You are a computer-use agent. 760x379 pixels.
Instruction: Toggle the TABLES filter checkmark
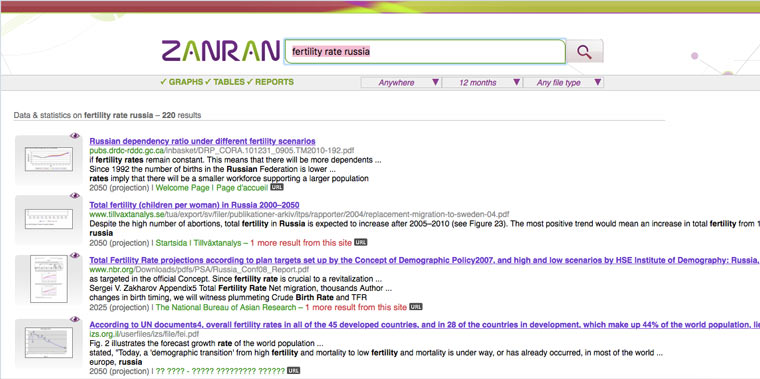tap(225, 82)
